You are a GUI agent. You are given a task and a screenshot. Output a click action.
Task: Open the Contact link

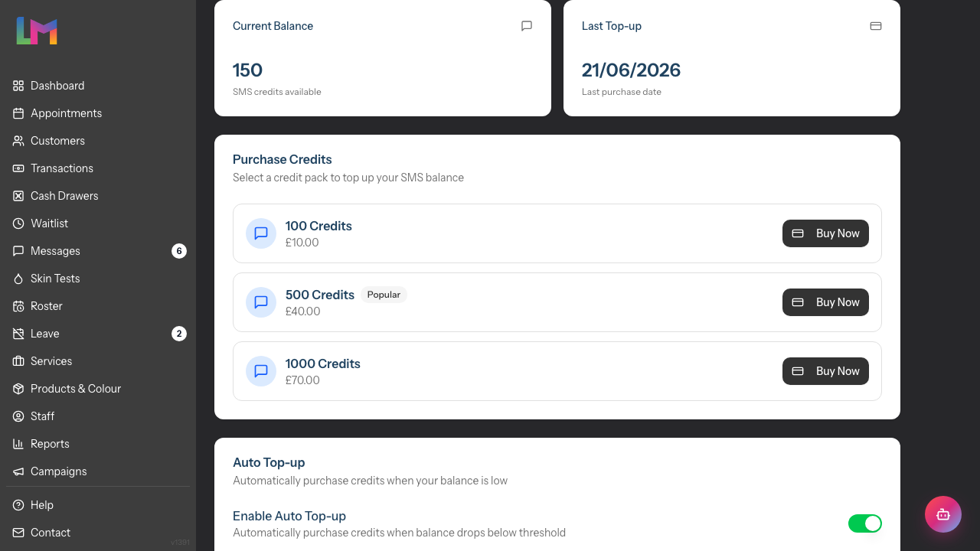point(98,533)
